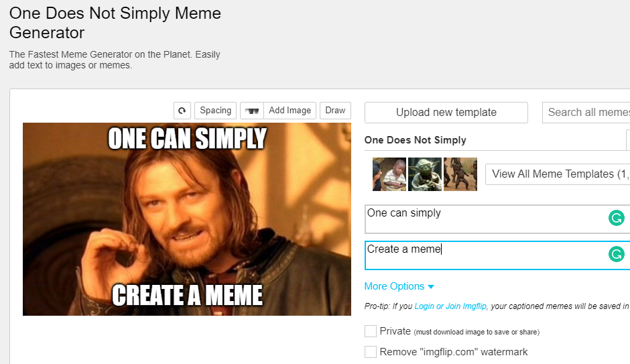This screenshot has width=630, height=364.
Task: Open View All Meme Templates
Action: pyautogui.click(x=558, y=174)
